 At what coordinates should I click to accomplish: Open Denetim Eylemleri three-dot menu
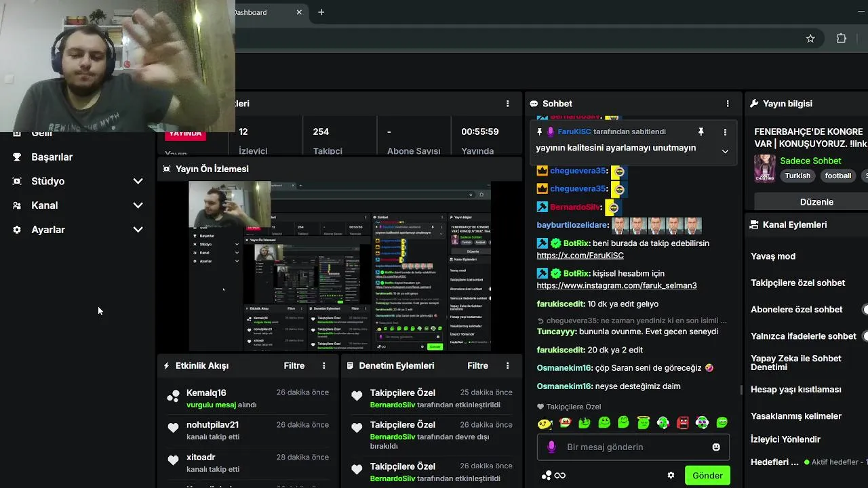pyautogui.click(x=507, y=365)
